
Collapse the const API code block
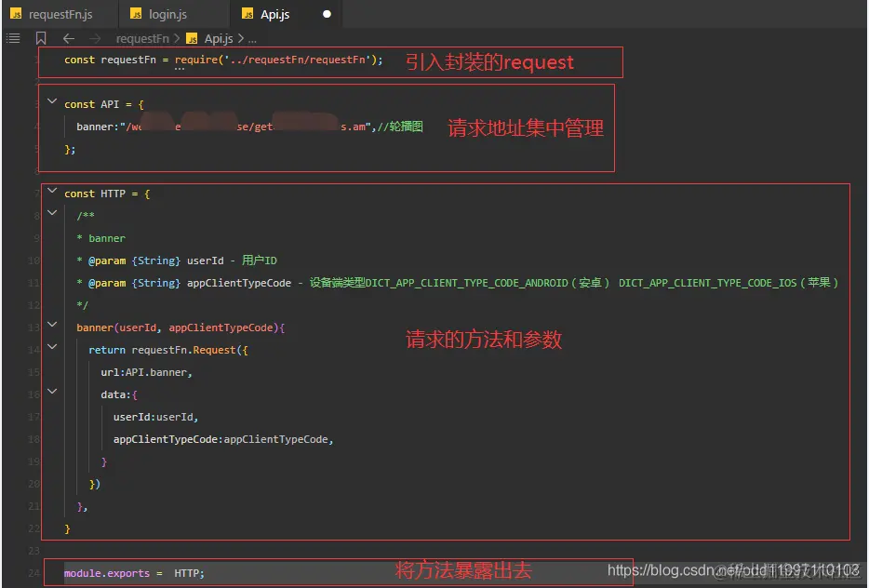pyautogui.click(x=52, y=103)
